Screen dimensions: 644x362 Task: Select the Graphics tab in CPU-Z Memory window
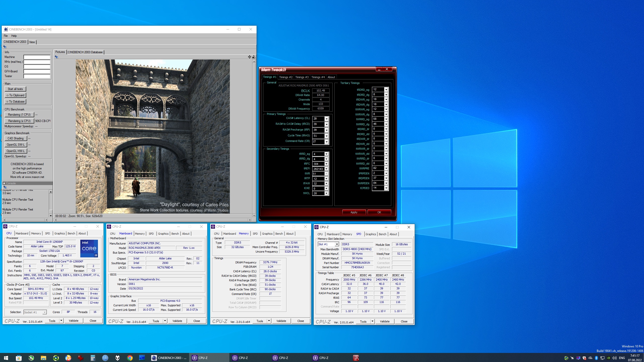click(x=267, y=234)
